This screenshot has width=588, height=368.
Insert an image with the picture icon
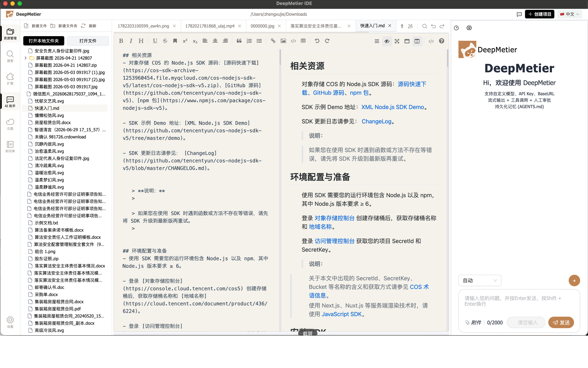pos(283,41)
